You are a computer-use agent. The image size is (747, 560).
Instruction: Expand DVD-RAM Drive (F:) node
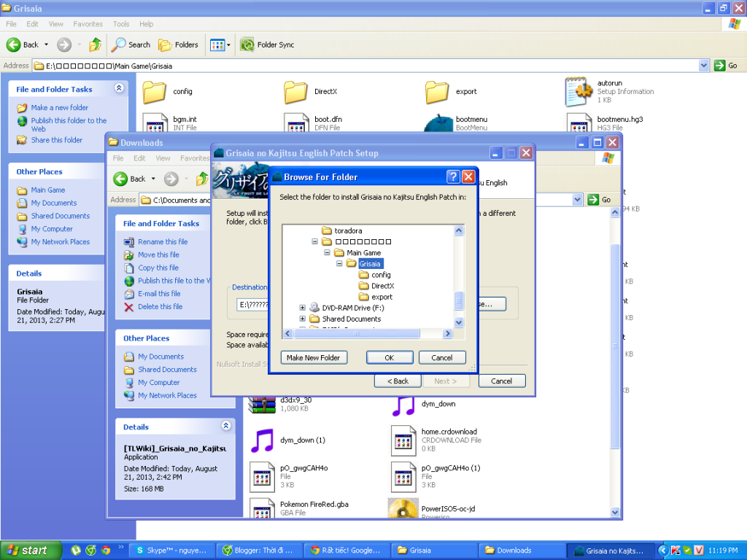click(x=302, y=308)
